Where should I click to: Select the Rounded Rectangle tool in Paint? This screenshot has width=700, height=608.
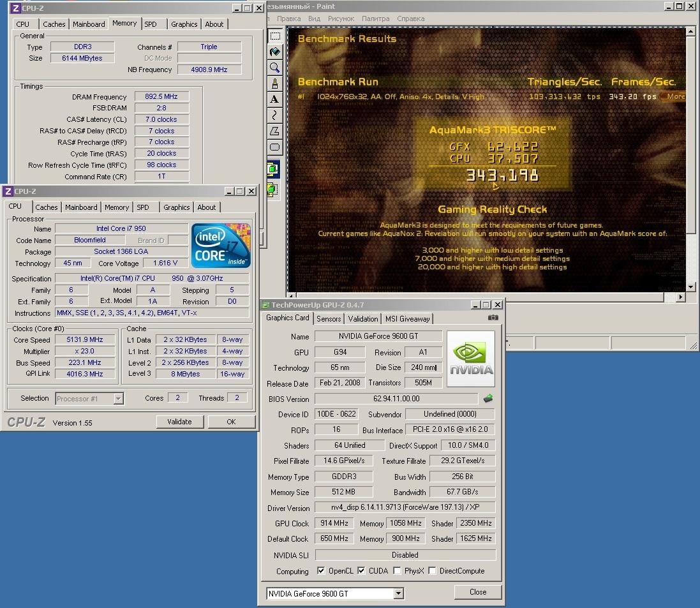click(275, 147)
